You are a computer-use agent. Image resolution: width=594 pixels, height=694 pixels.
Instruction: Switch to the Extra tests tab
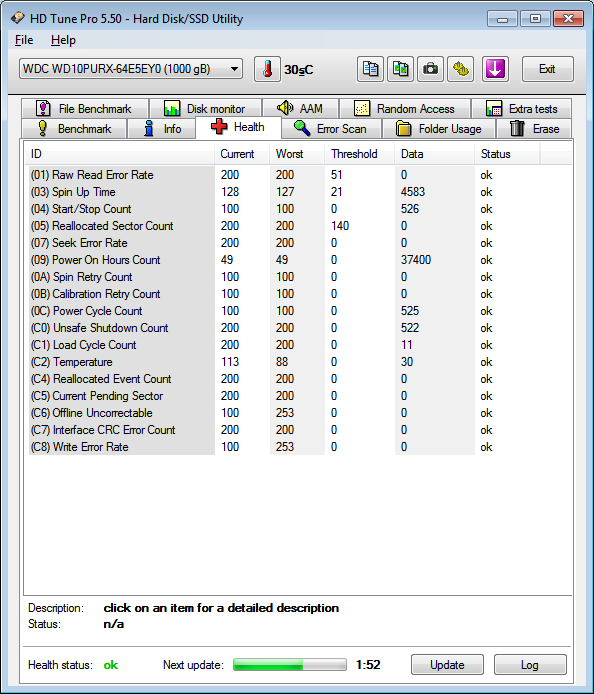[x=521, y=108]
